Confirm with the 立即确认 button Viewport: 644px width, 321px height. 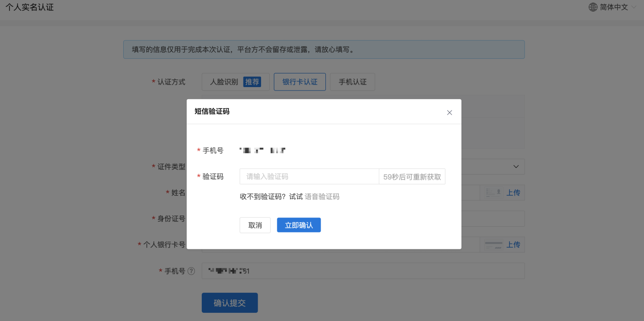[x=299, y=225]
